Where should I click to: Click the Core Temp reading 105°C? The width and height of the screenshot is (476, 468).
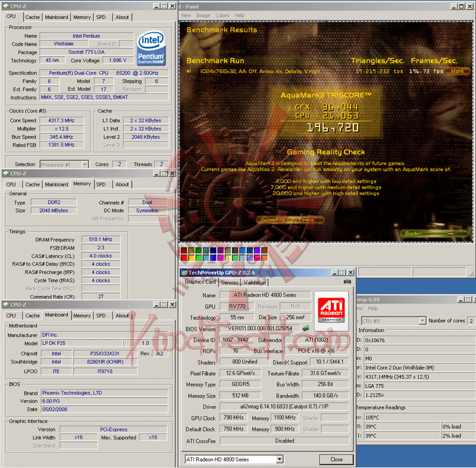420,417
